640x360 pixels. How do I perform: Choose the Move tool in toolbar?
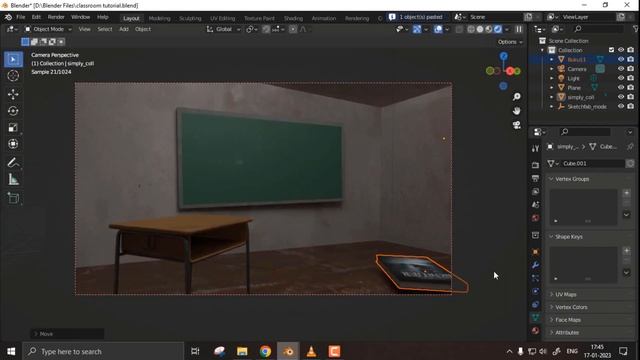click(13, 94)
